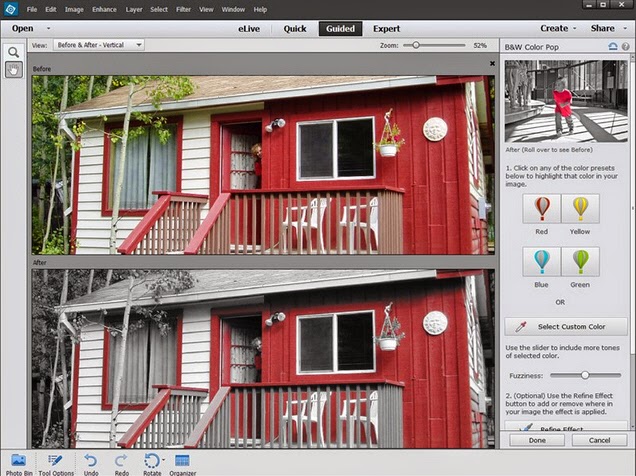Click the reset panel icon beside help

click(613, 47)
